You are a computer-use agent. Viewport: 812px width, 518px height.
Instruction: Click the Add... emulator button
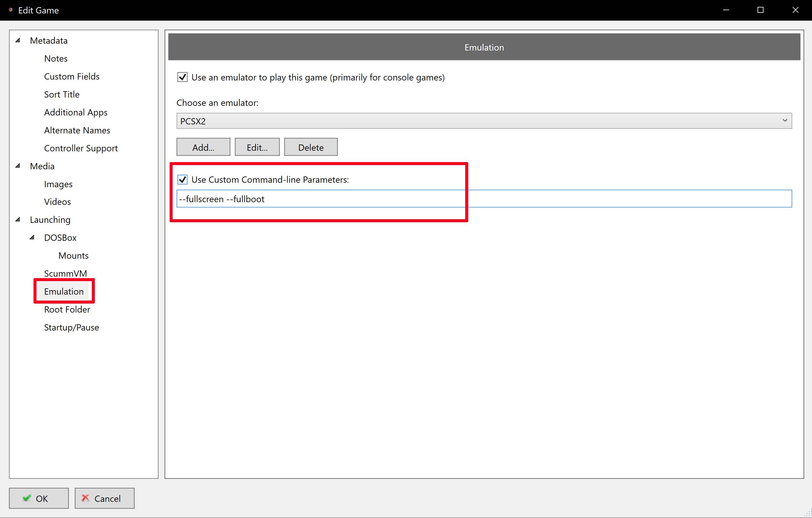(203, 147)
